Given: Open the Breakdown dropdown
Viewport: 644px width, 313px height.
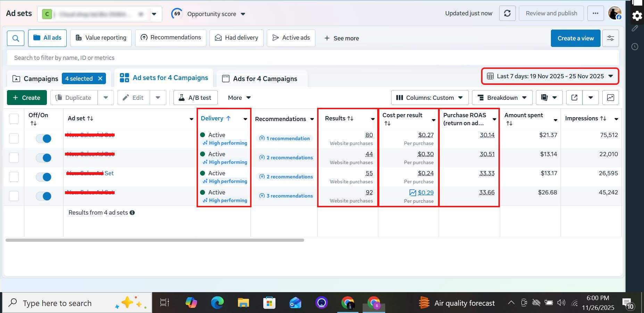Looking at the screenshot, I should pyautogui.click(x=503, y=98).
